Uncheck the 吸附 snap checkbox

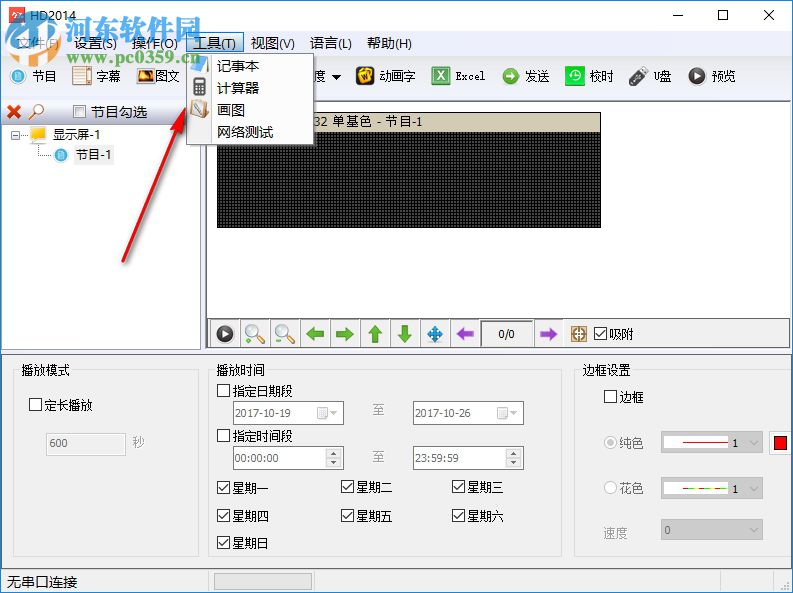tap(600, 334)
